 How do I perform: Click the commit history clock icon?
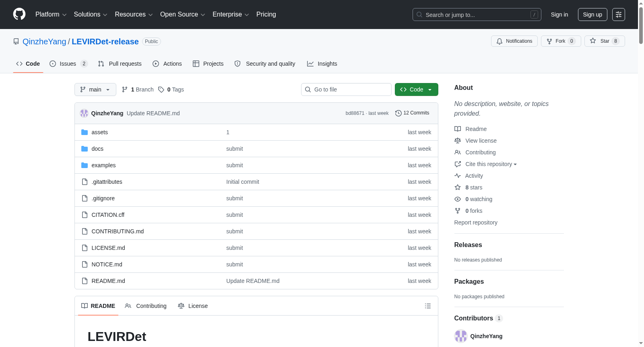[x=398, y=113]
